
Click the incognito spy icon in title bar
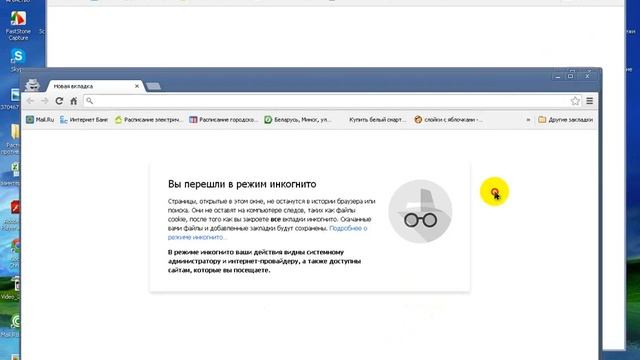tap(33, 85)
